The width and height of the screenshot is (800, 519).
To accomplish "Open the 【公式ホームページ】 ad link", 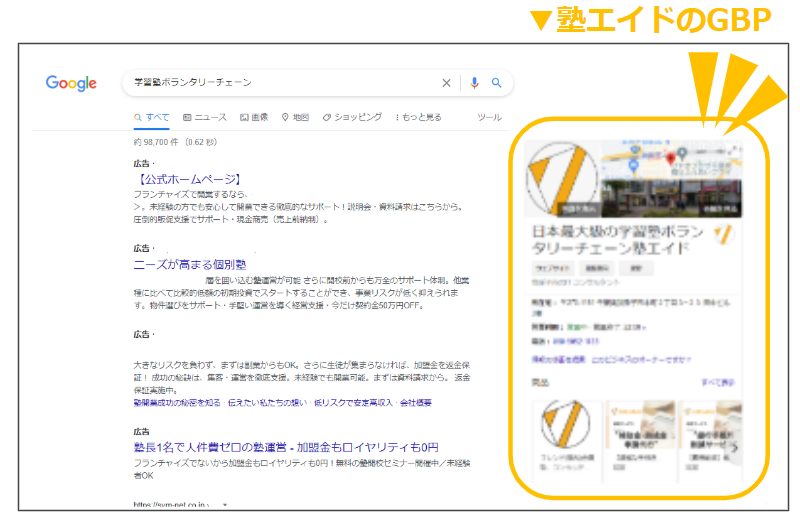I will (x=188, y=179).
